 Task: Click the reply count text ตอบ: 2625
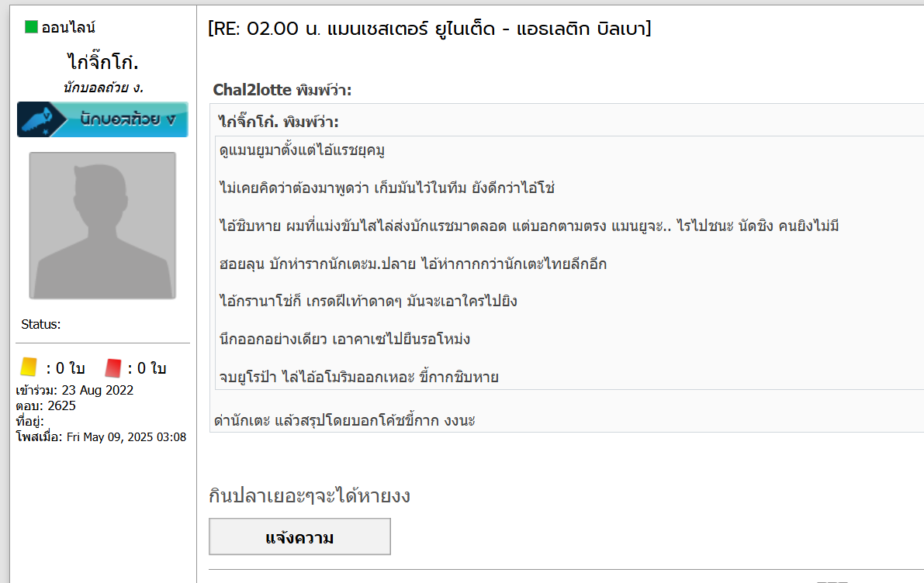[x=46, y=405]
